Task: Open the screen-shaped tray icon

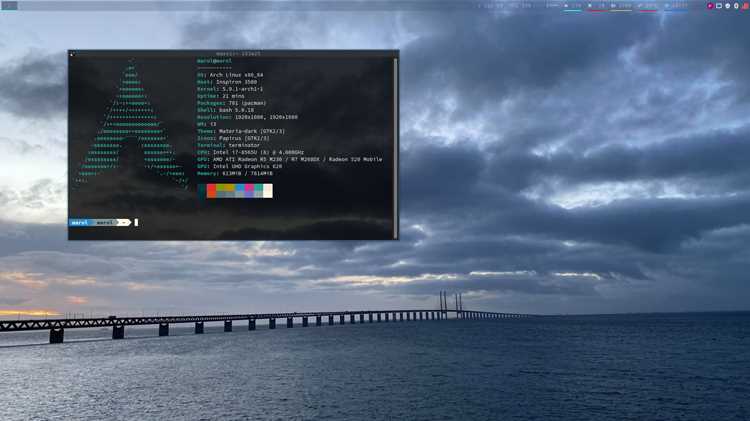Action: (719, 6)
